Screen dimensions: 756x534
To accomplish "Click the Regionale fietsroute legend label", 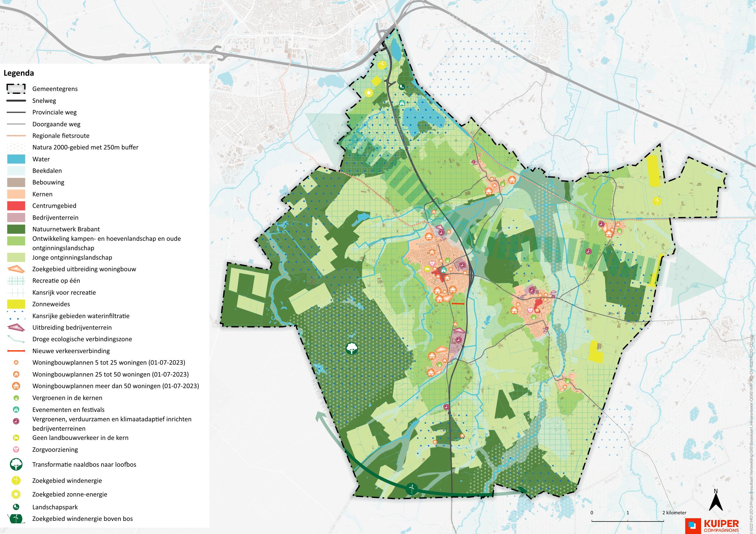I will tap(61, 136).
